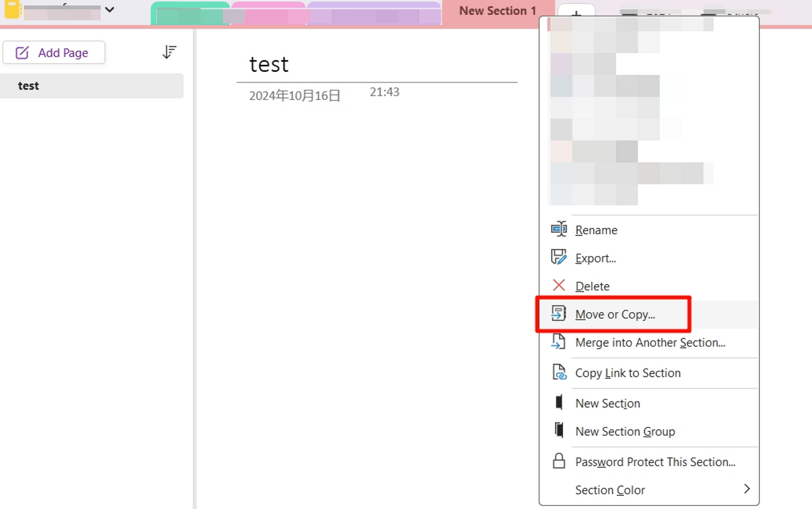
Task: Click the Add Page pencil icon
Action: coord(22,53)
